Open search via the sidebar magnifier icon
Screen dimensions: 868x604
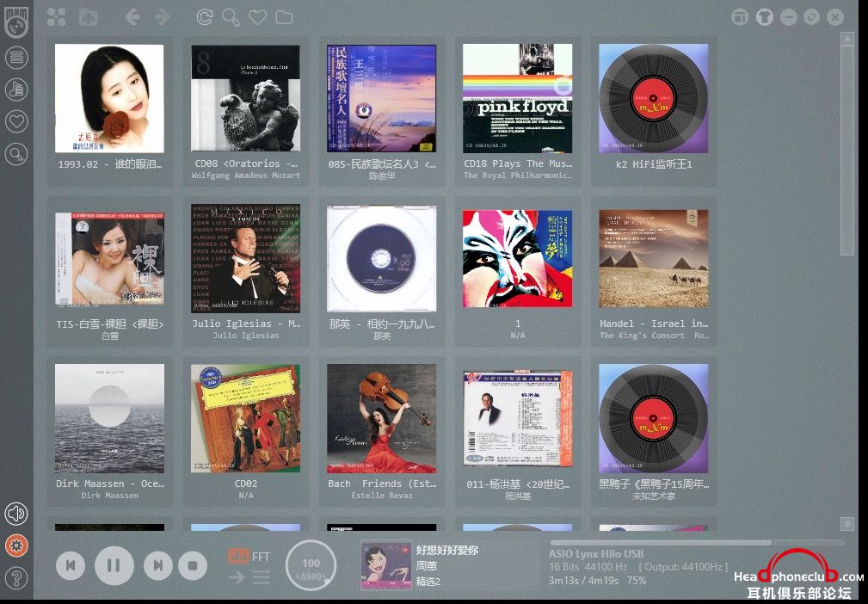[x=16, y=154]
